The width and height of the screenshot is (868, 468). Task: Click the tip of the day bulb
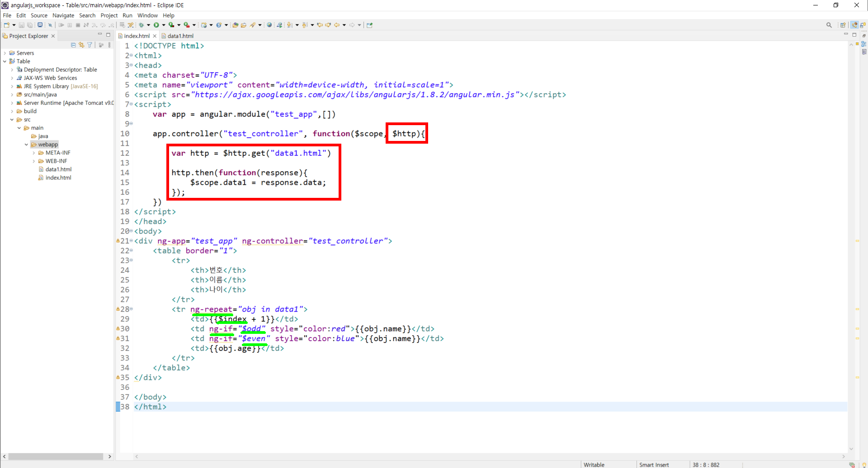(864, 465)
